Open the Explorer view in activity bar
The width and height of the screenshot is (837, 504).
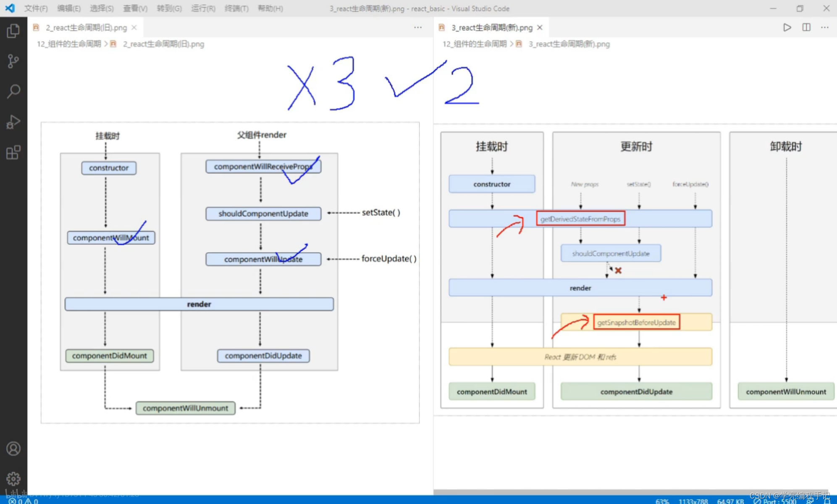point(13,31)
